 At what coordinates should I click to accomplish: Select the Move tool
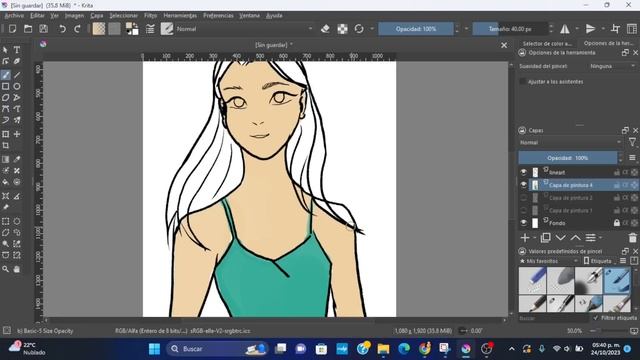tap(17, 134)
